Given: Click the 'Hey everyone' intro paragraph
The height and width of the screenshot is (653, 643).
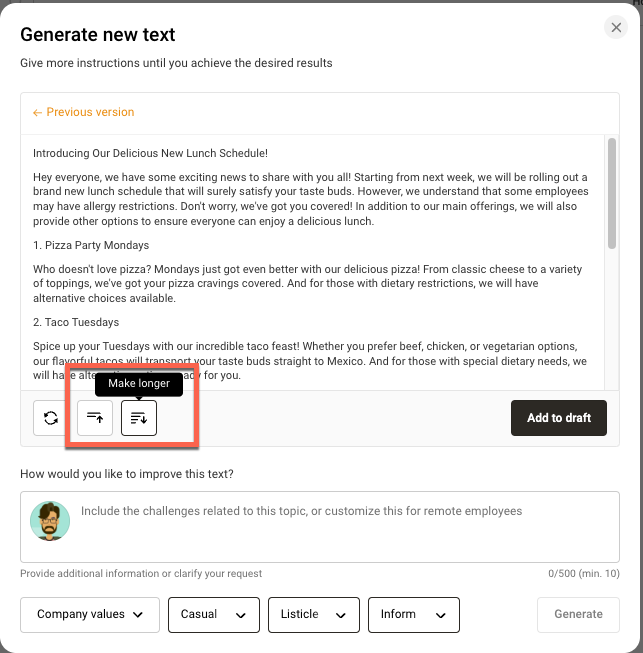Looking at the screenshot, I should (310, 199).
